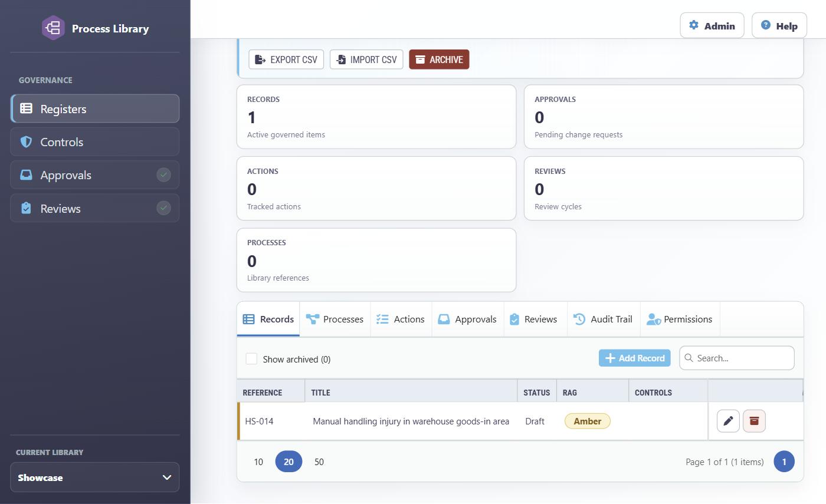The width and height of the screenshot is (826, 504).
Task: Click the red Archive button
Action: 439,60
